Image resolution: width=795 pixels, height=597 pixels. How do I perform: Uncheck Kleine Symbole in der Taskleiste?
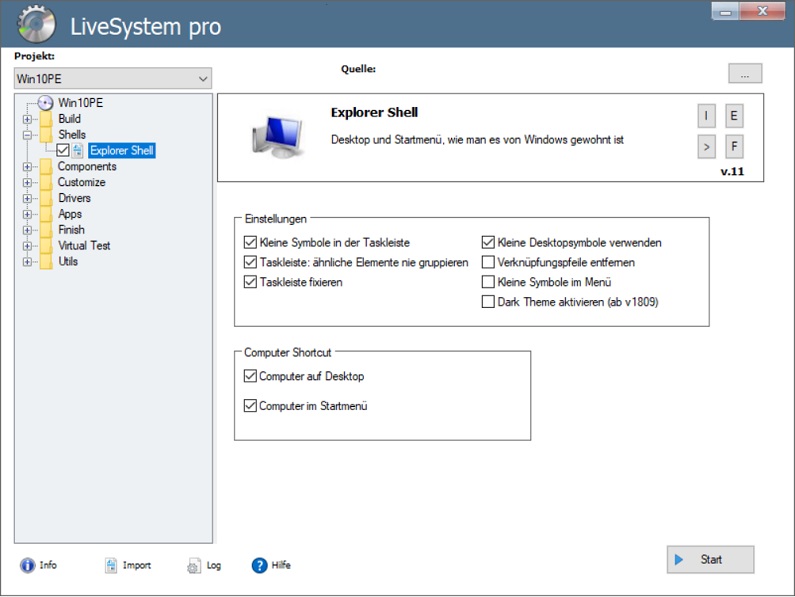pos(250,242)
